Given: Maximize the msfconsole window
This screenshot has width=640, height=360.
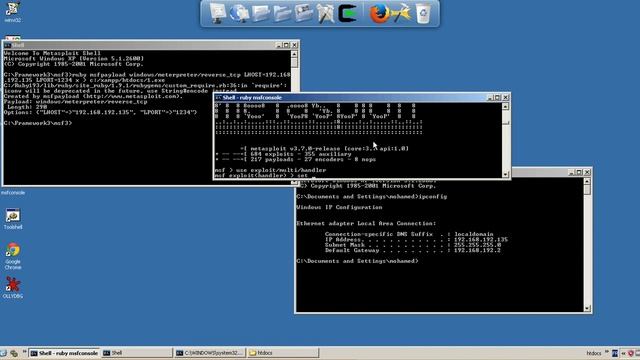Looking at the screenshot, I should pyautogui.click(x=497, y=98).
